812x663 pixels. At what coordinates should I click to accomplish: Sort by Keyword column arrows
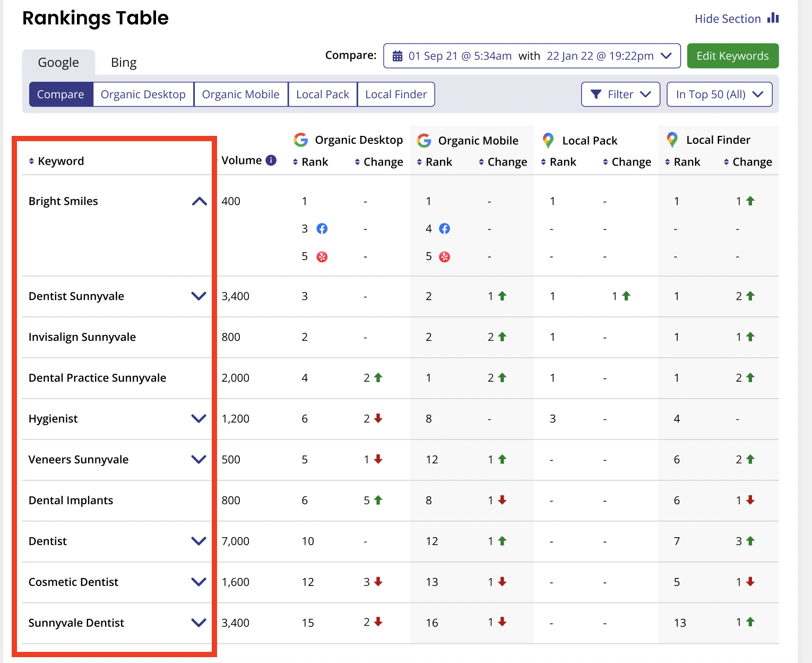click(x=31, y=161)
